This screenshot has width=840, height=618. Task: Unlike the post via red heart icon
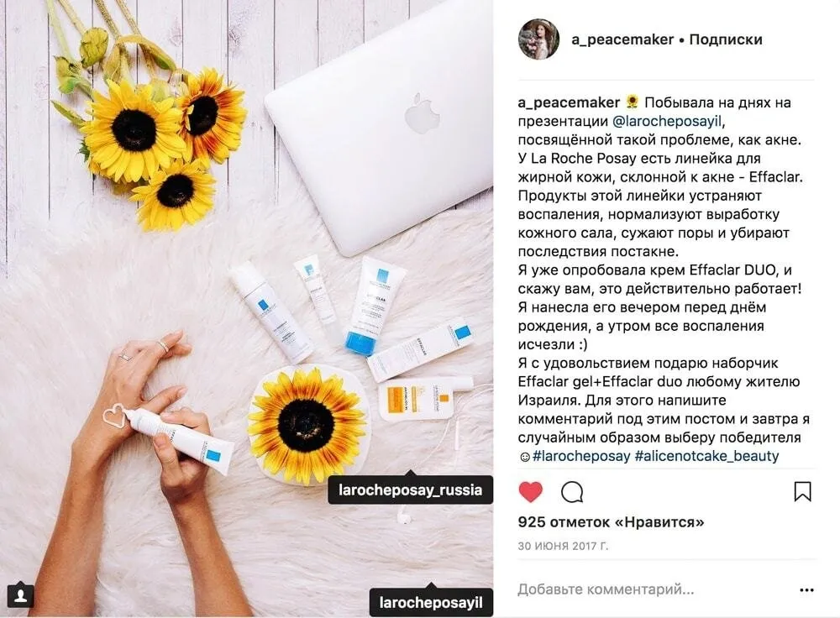(x=530, y=491)
